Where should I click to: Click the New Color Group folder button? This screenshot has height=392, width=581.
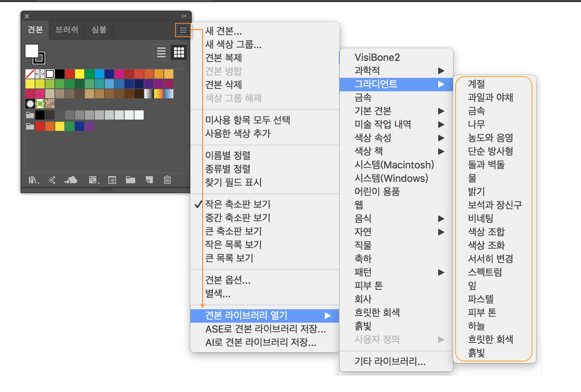[131, 180]
